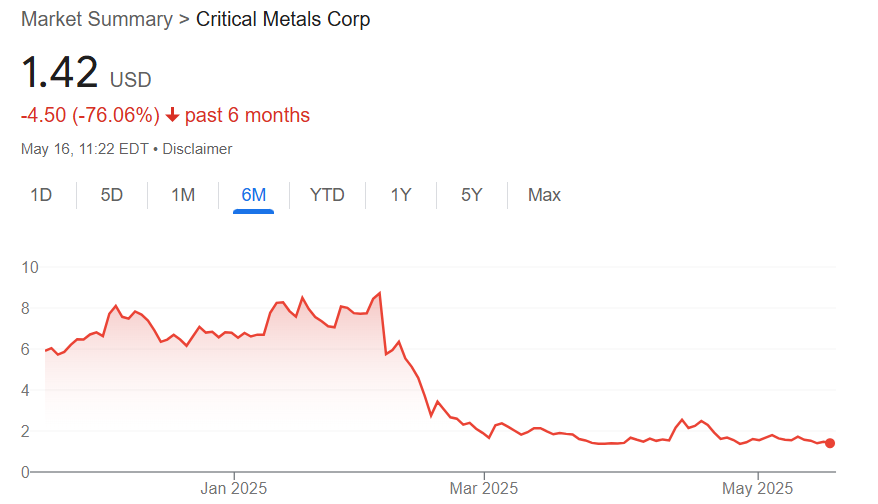Click the Critical Metals Corp title
The height and width of the screenshot is (504, 878).
click(x=283, y=19)
